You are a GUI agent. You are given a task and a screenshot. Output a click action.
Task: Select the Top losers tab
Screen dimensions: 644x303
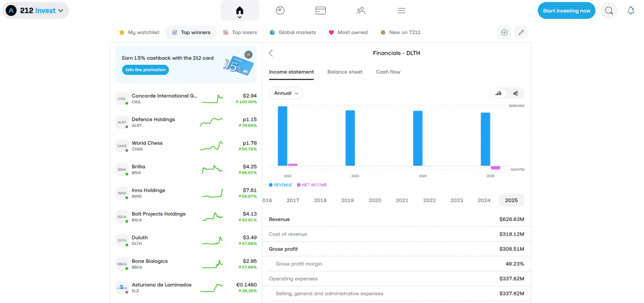(240, 32)
